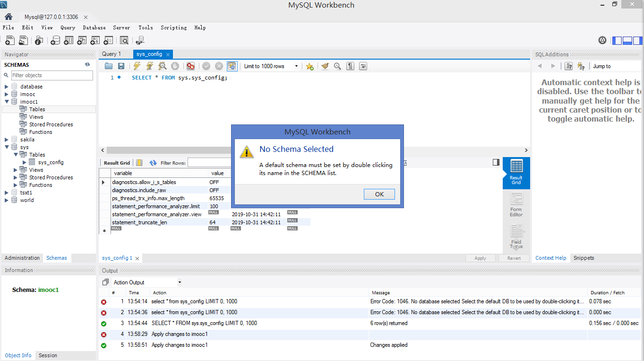
Task: Click the Revert button
Action: tap(514, 258)
